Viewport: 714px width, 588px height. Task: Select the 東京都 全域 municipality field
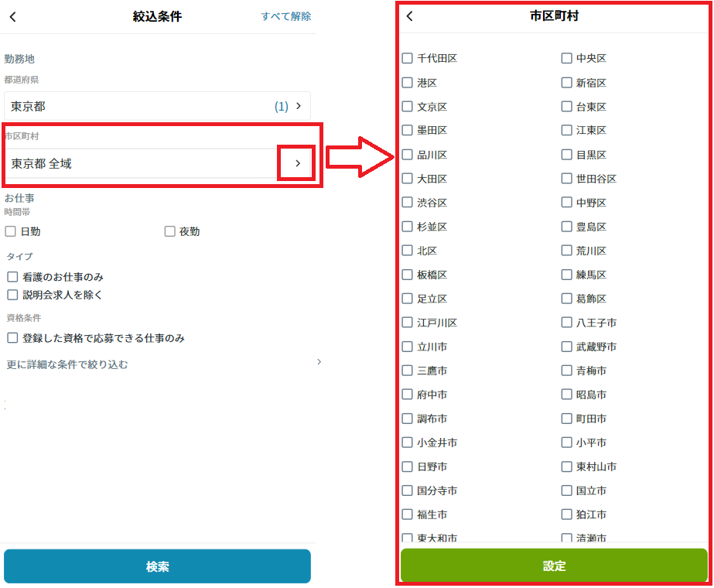[x=157, y=163]
